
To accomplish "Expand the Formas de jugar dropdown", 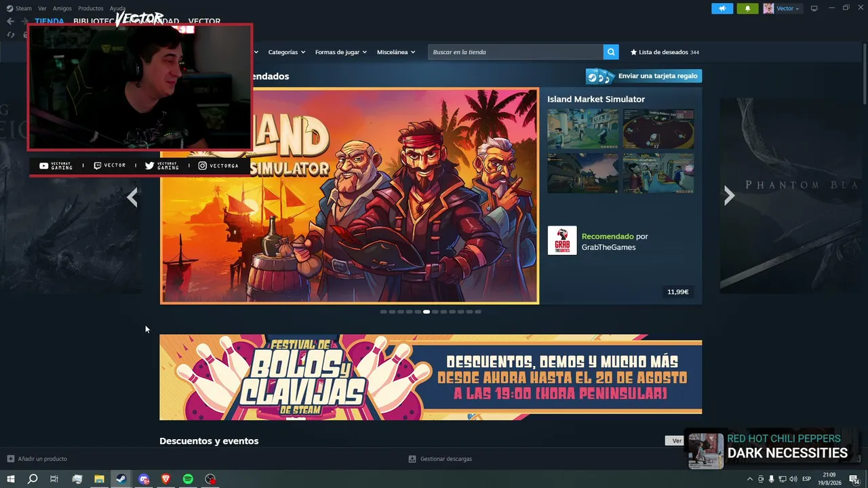I will [341, 52].
